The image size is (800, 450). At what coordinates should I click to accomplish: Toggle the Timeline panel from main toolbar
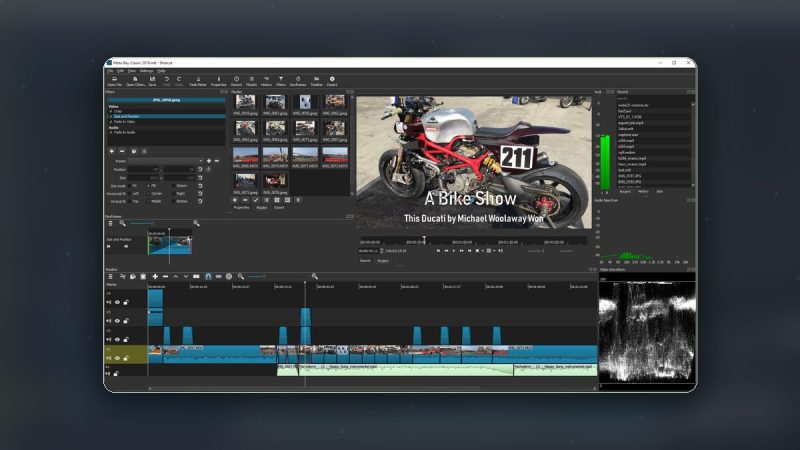tap(316, 81)
